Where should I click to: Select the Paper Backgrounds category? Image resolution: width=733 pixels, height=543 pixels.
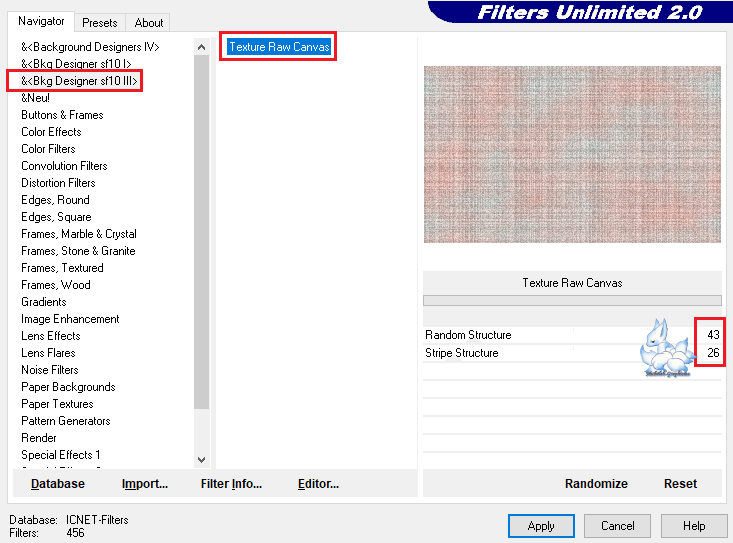tap(68, 387)
